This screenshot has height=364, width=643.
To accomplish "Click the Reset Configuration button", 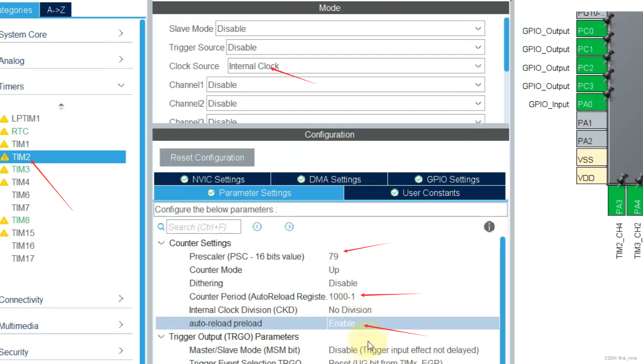I will click(207, 157).
